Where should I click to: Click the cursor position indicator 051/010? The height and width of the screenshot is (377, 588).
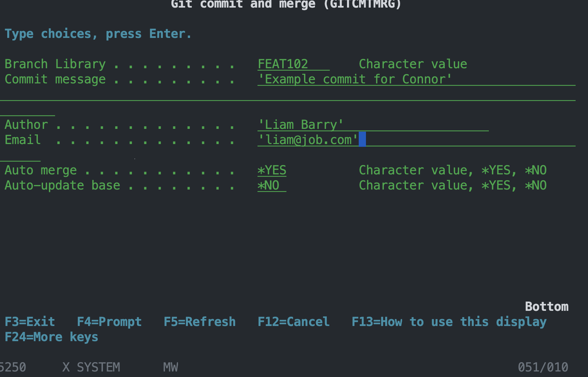[x=543, y=367]
